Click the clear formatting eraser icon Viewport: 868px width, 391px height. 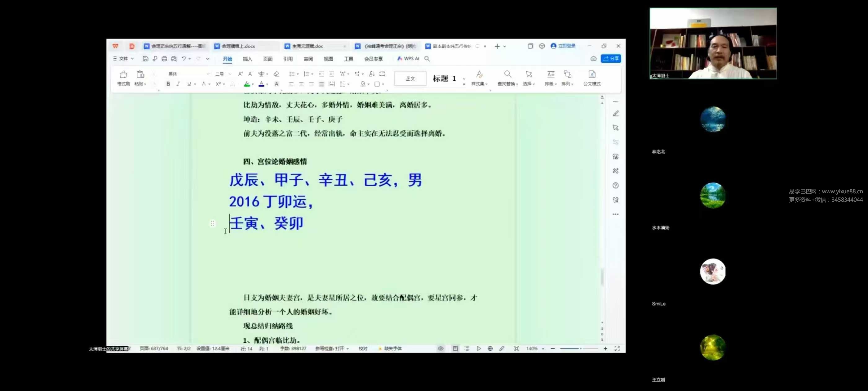click(x=276, y=74)
